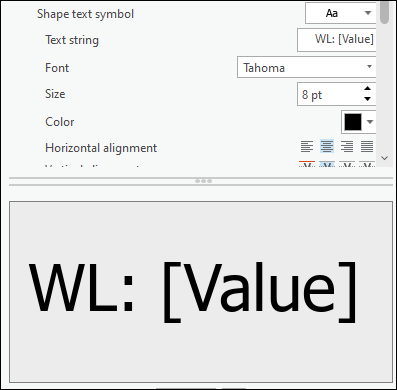Select center horizontal alignment
397x390 pixels.
coord(327,147)
